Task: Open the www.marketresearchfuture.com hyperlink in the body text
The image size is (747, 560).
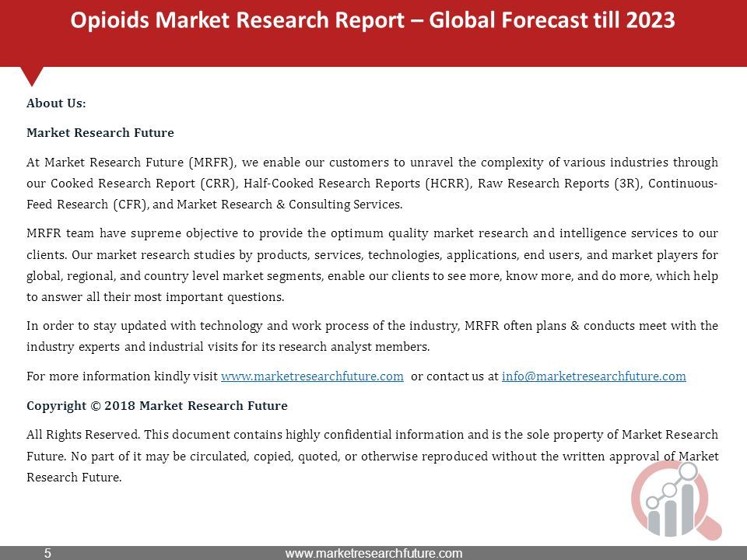Action: (312, 376)
